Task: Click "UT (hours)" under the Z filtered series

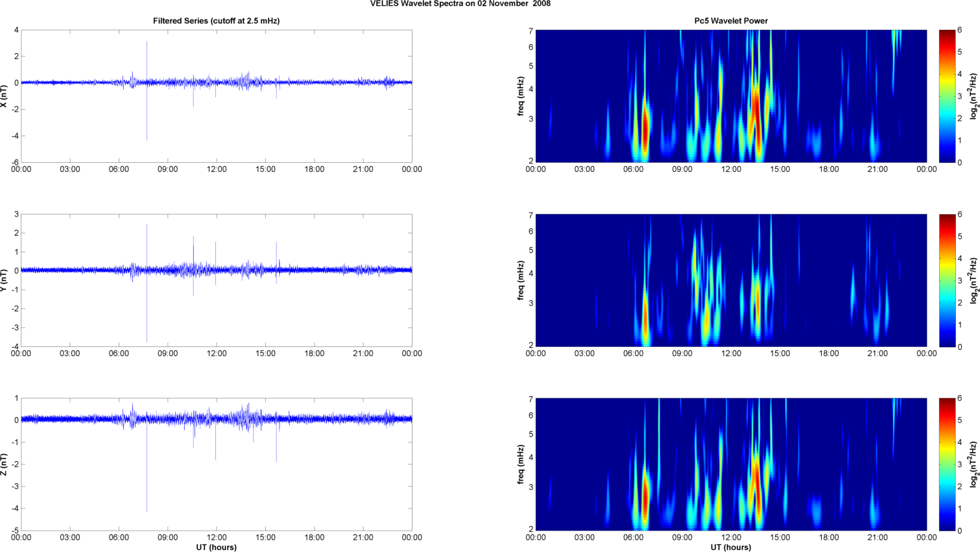Action: click(x=217, y=547)
